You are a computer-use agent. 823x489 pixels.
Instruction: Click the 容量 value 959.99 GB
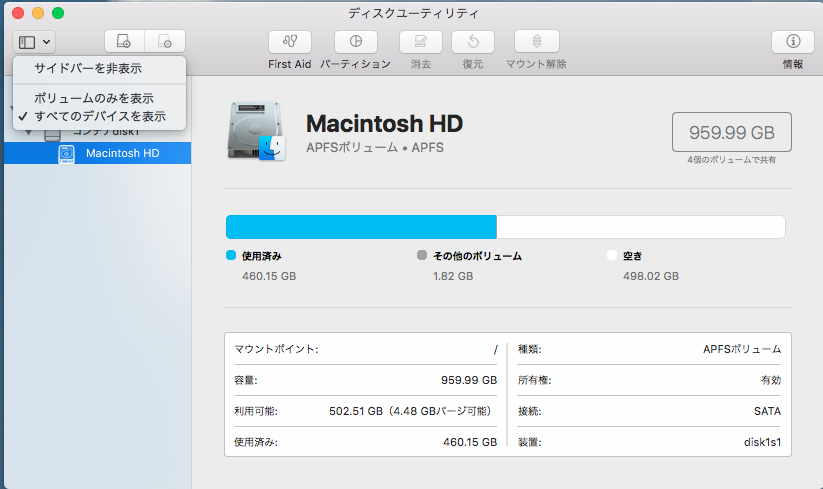pos(469,380)
